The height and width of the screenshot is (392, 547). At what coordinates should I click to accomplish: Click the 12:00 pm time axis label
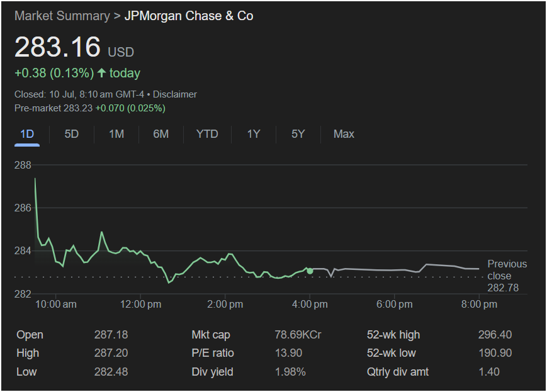coord(140,305)
